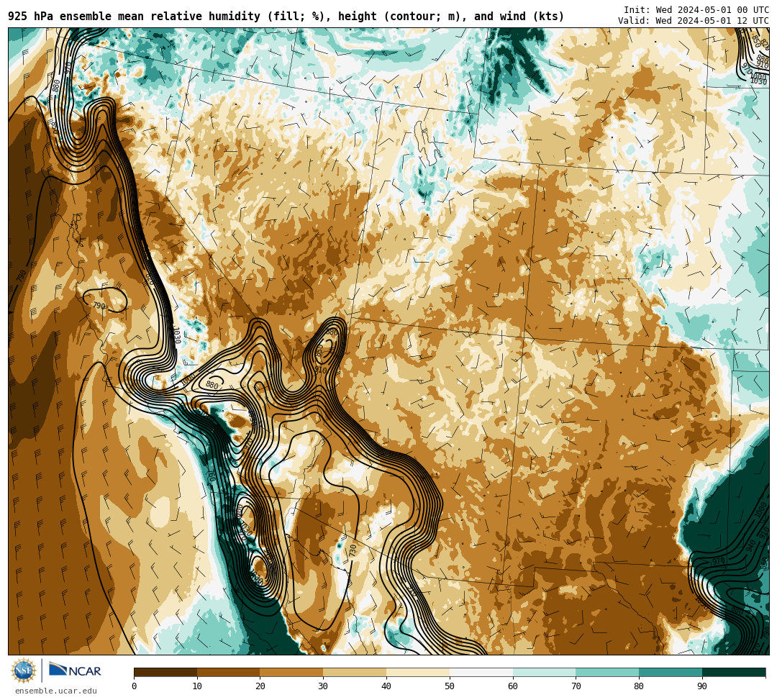Viewport: 777px width, 700px height.
Task: Click the 1030 contour label near the coast
Action: point(176,335)
